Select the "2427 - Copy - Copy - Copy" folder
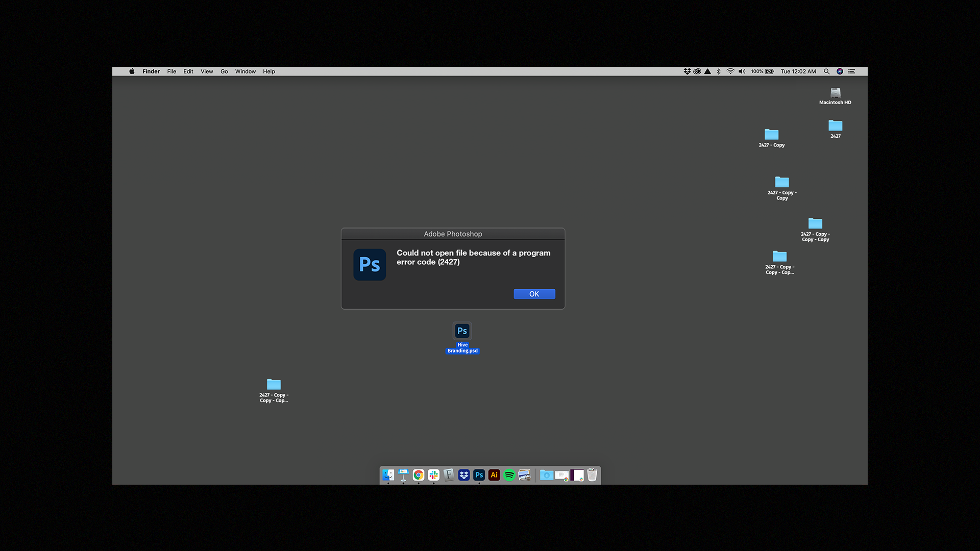The image size is (980, 551). click(815, 223)
